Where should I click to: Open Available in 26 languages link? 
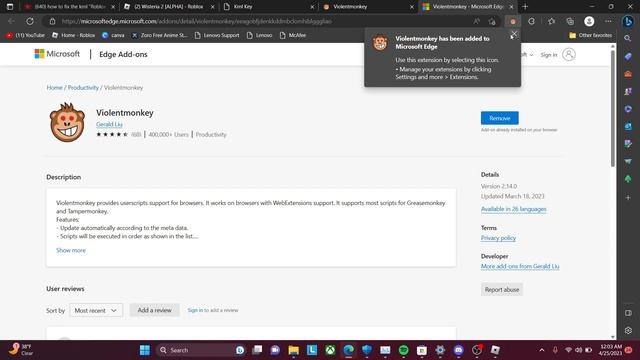513,209
